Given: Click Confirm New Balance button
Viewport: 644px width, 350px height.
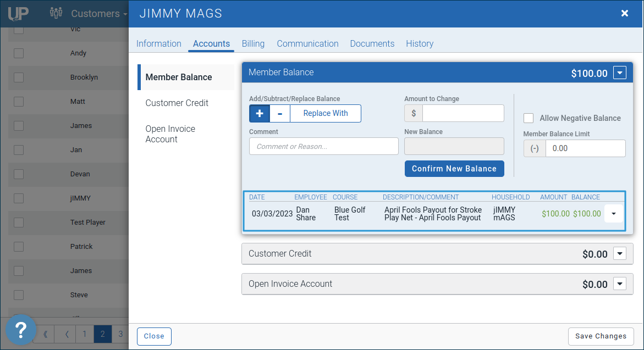Looking at the screenshot, I should coord(454,169).
